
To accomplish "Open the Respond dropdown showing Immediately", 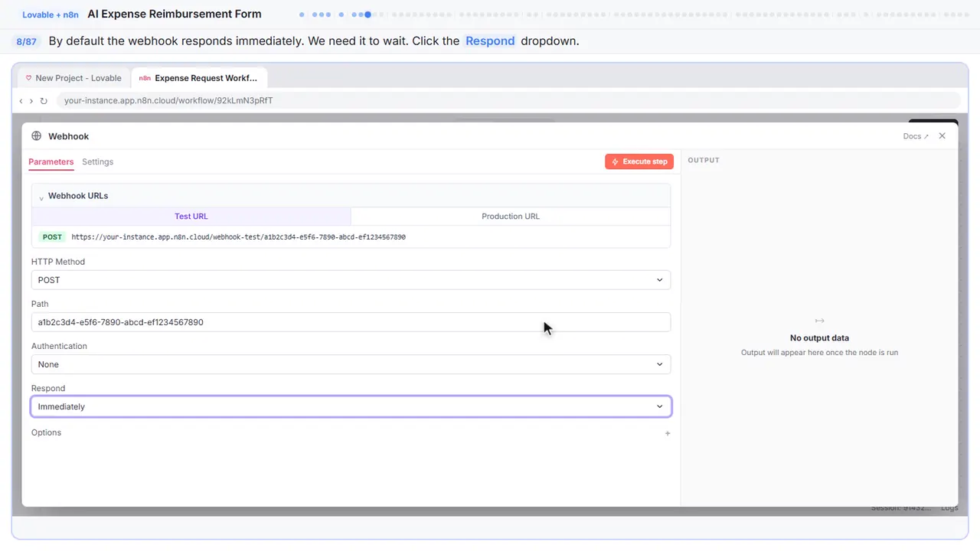I will [x=351, y=406].
